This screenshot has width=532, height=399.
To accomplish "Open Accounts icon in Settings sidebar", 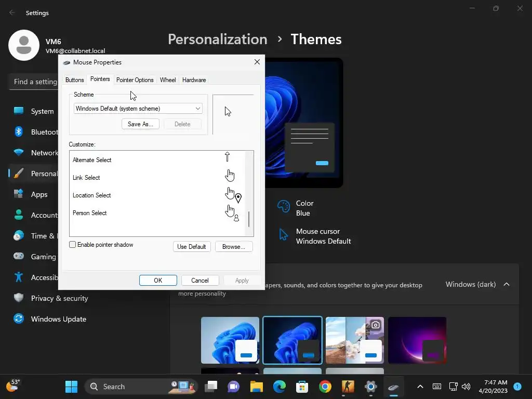I will coord(19,215).
